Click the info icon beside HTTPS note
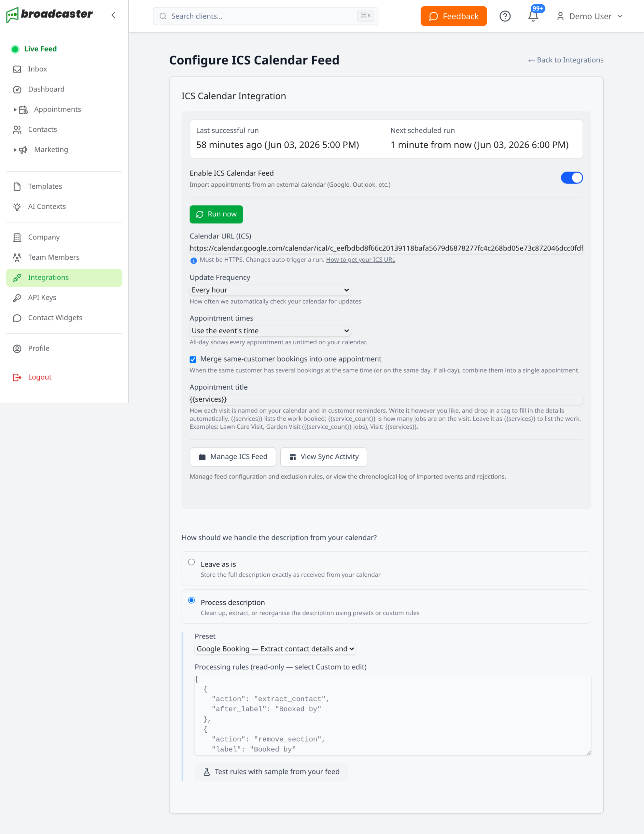This screenshot has height=834, width=644. click(x=193, y=260)
